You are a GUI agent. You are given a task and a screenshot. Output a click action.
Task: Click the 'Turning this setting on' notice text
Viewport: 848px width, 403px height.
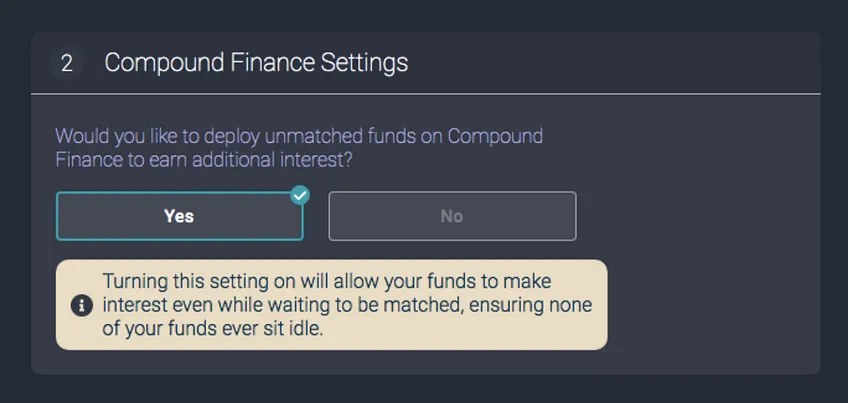pos(327,281)
